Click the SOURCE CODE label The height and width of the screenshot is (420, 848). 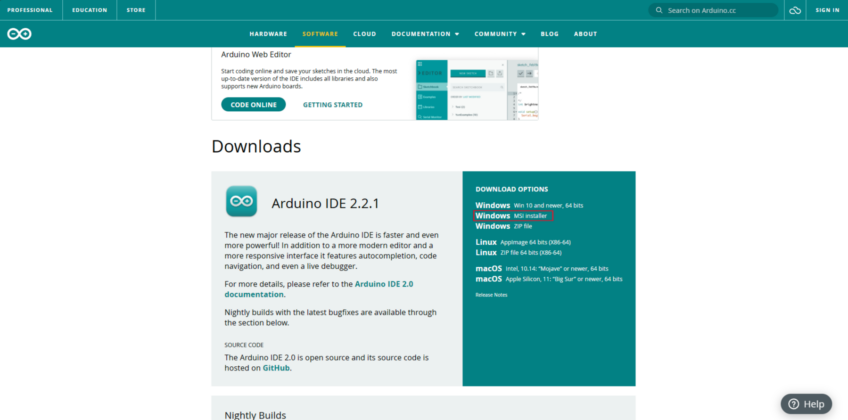[244, 345]
